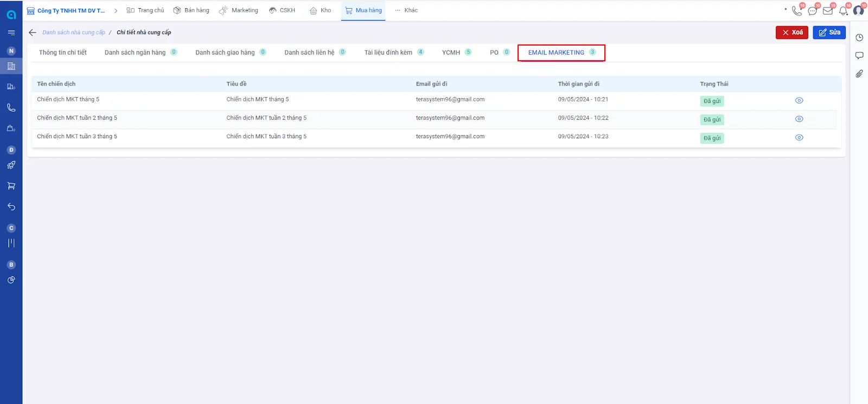868x404 pixels.
Task: Open the user avatar profile
Action: [858, 10]
